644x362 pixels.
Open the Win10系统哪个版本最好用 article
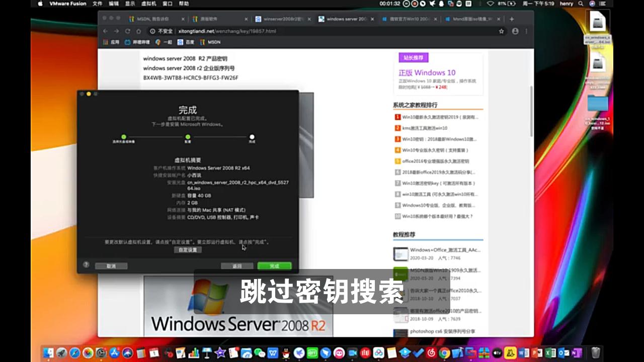point(438,217)
